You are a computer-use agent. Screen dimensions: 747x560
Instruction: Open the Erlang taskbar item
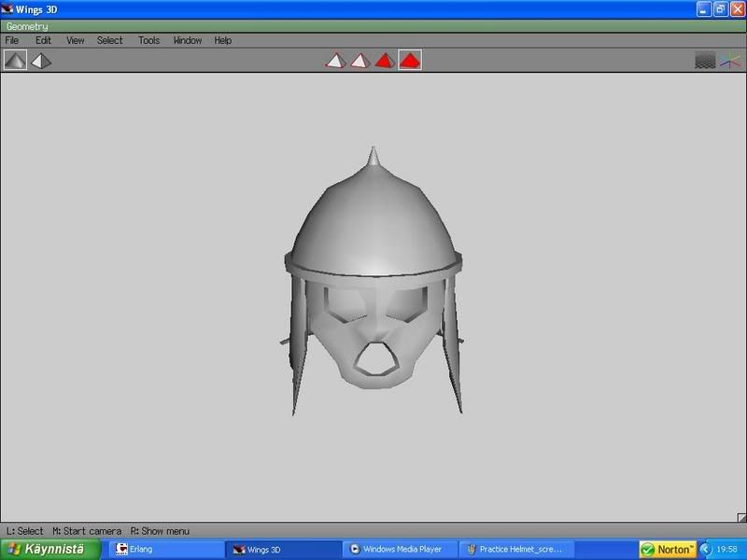click(x=163, y=550)
